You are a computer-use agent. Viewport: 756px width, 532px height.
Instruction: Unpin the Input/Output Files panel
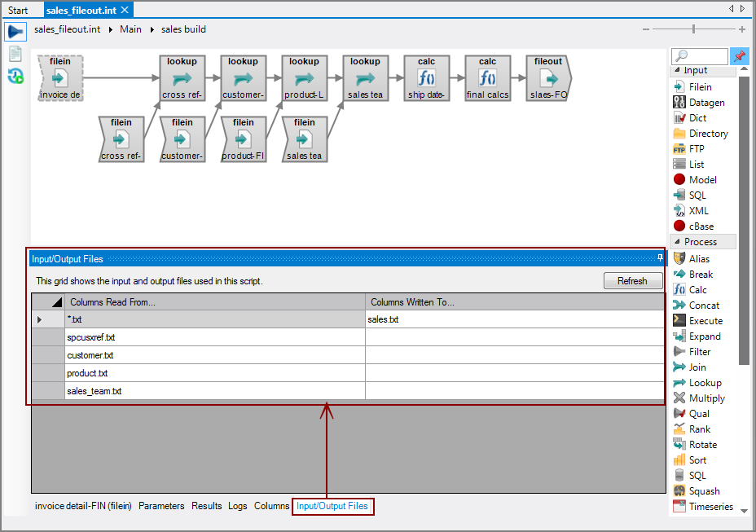(x=661, y=258)
